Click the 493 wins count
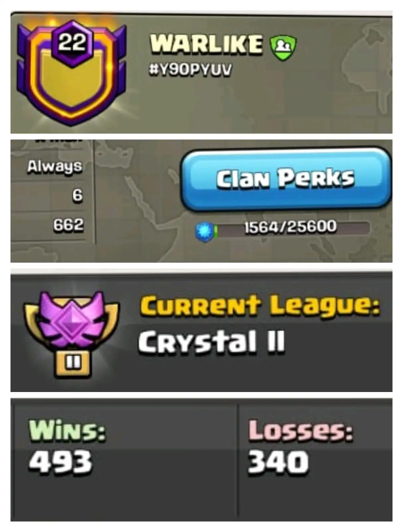Image resolution: width=403 pixels, height=532 pixels. (x=60, y=462)
